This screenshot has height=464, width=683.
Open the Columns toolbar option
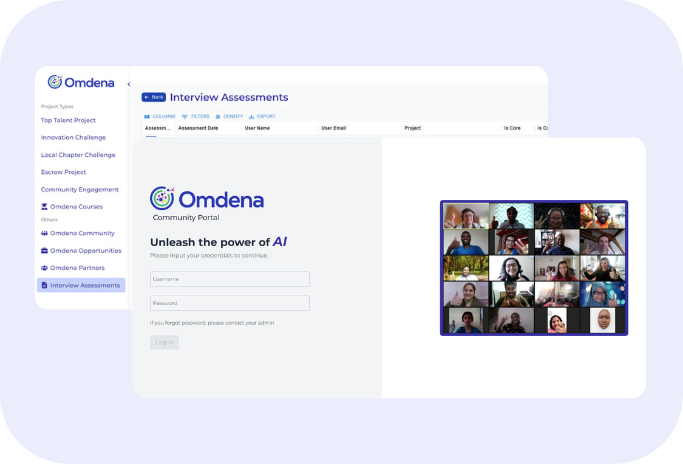[x=159, y=116]
